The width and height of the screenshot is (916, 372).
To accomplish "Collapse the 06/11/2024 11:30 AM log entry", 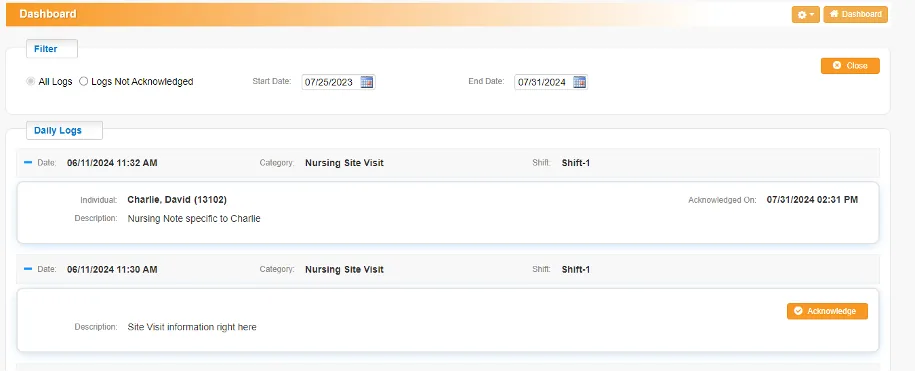I will click(x=27, y=269).
